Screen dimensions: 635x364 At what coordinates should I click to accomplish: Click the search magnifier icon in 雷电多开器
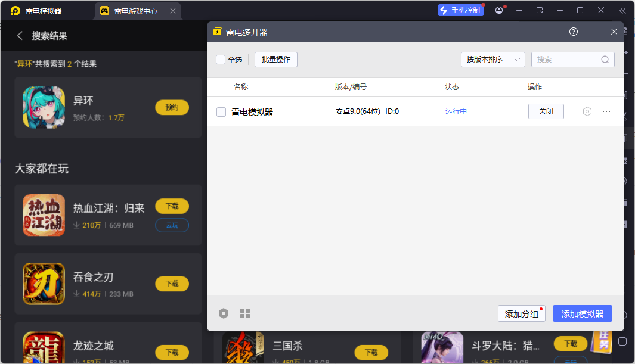605,60
